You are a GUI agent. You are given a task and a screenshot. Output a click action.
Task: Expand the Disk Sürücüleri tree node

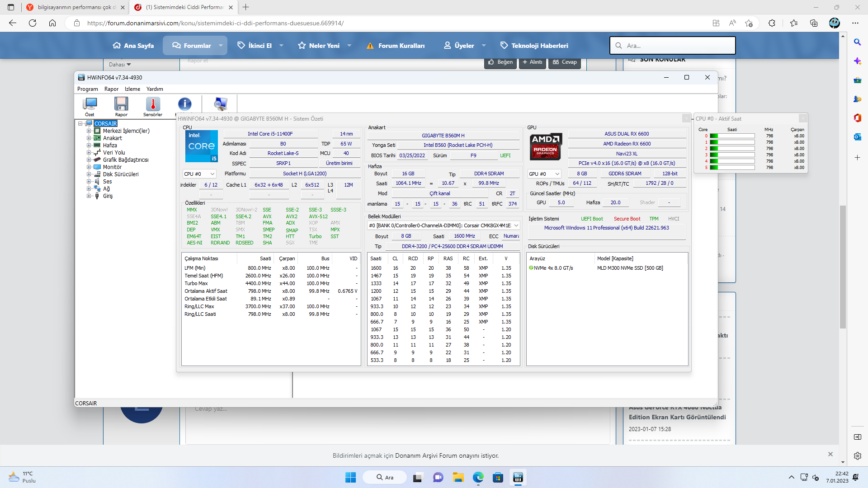[89, 174]
